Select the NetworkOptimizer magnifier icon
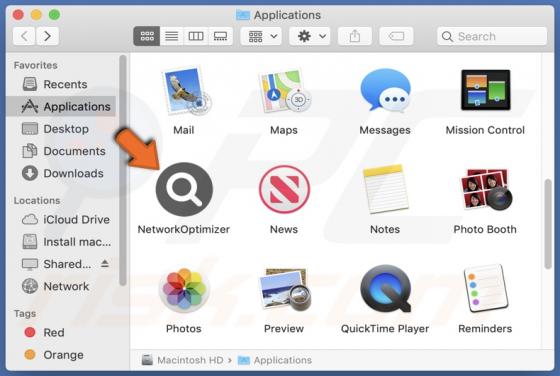This screenshot has width=560, height=376. click(x=184, y=189)
